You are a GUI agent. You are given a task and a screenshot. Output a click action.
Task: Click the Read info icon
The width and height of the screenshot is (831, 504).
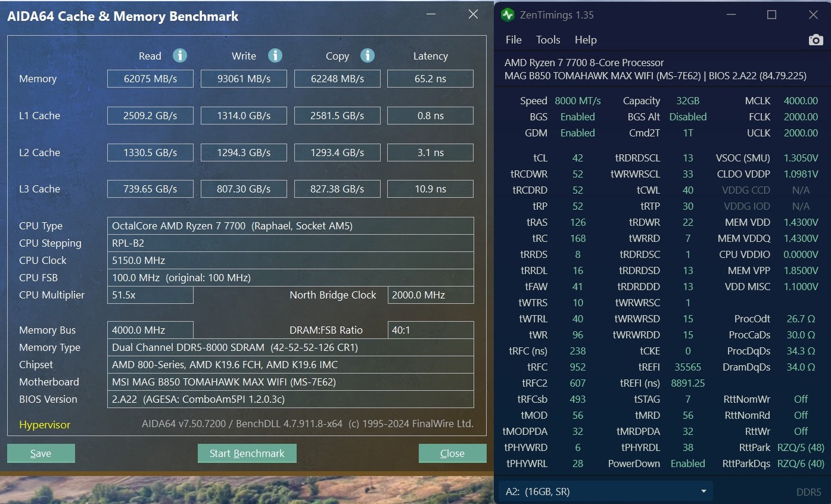pos(180,56)
